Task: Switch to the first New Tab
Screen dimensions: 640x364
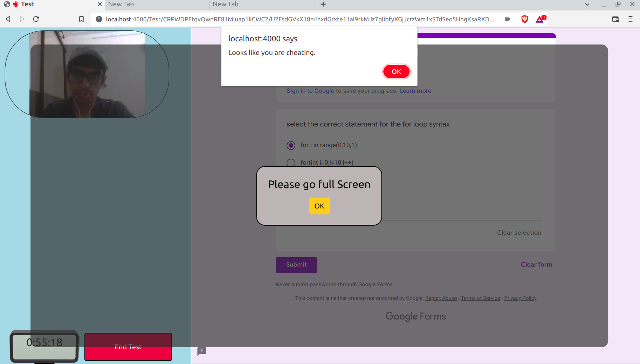Action: click(x=157, y=4)
